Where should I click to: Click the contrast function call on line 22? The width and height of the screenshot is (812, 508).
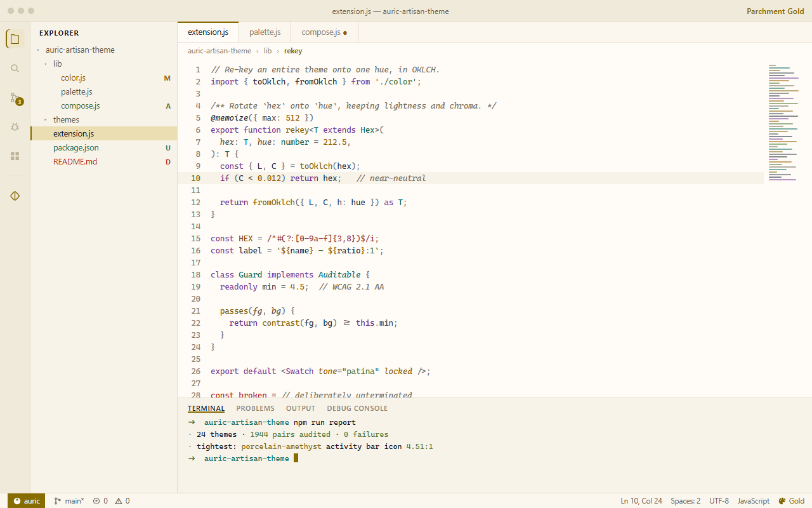281,323
